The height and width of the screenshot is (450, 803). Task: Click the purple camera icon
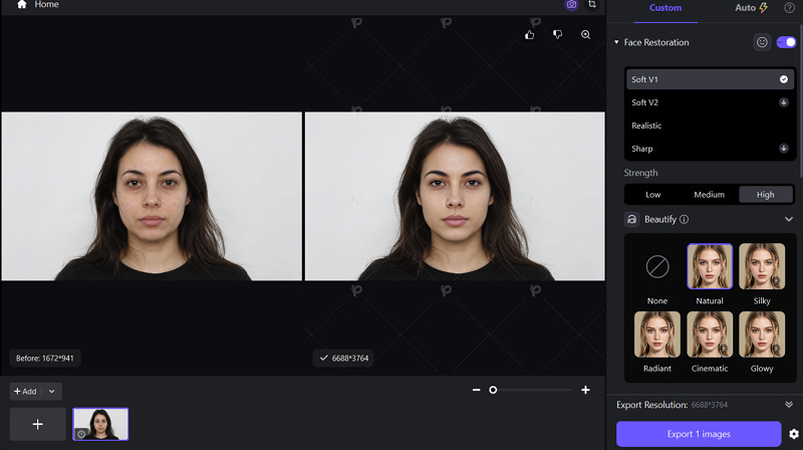point(571,5)
